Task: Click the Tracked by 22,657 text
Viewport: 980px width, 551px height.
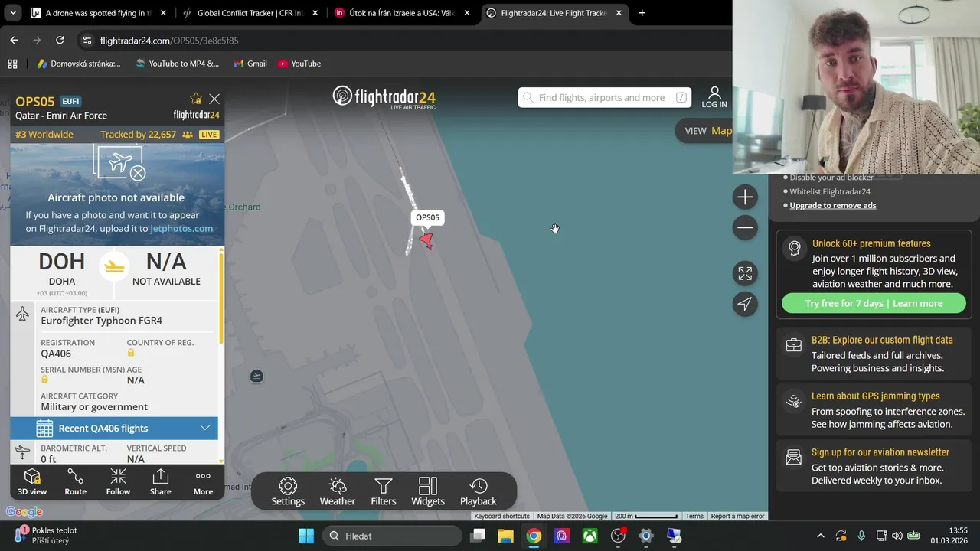Action: [x=138, y=134]
